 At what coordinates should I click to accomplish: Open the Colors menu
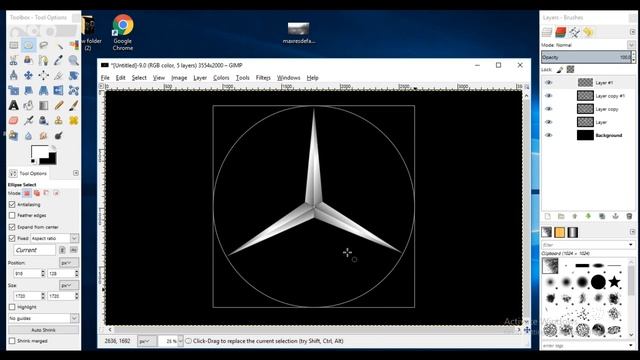pyautogui.click(x=221, y=78)
